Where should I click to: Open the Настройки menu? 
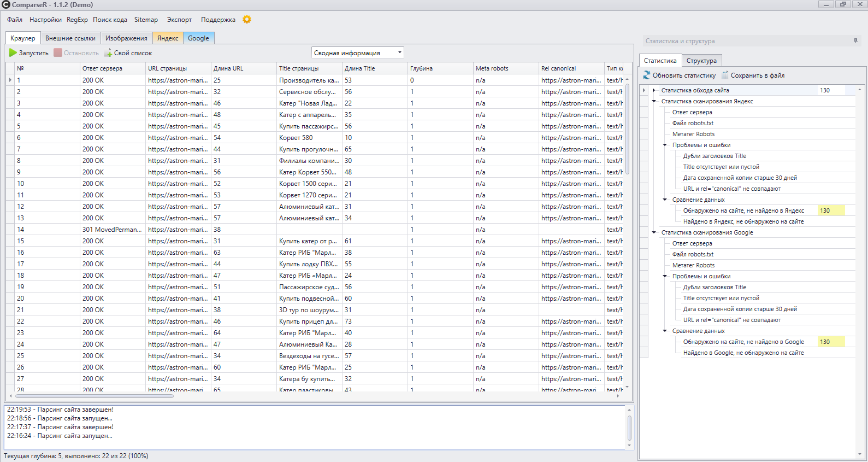tap(45, 20)
